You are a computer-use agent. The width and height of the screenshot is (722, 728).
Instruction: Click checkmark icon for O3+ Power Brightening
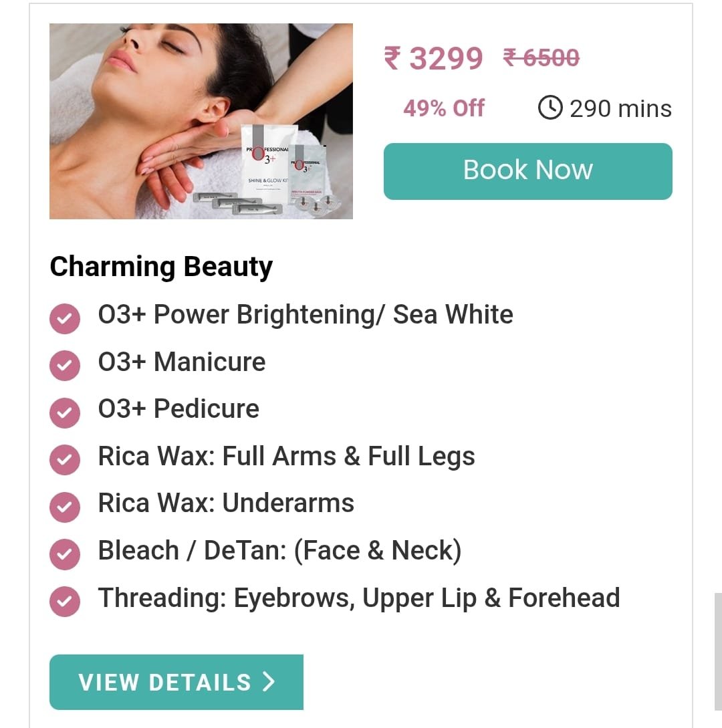pos(65,318)
